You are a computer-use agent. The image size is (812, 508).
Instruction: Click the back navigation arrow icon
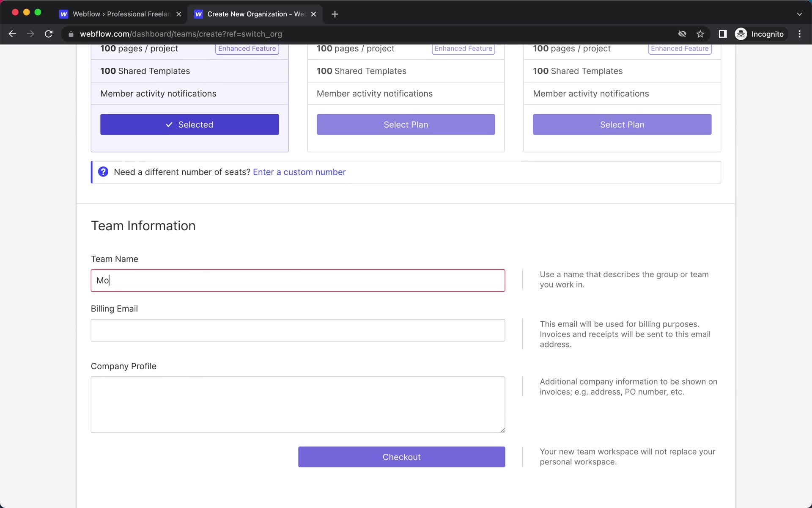pyautogui.click(x=12, y=34)
